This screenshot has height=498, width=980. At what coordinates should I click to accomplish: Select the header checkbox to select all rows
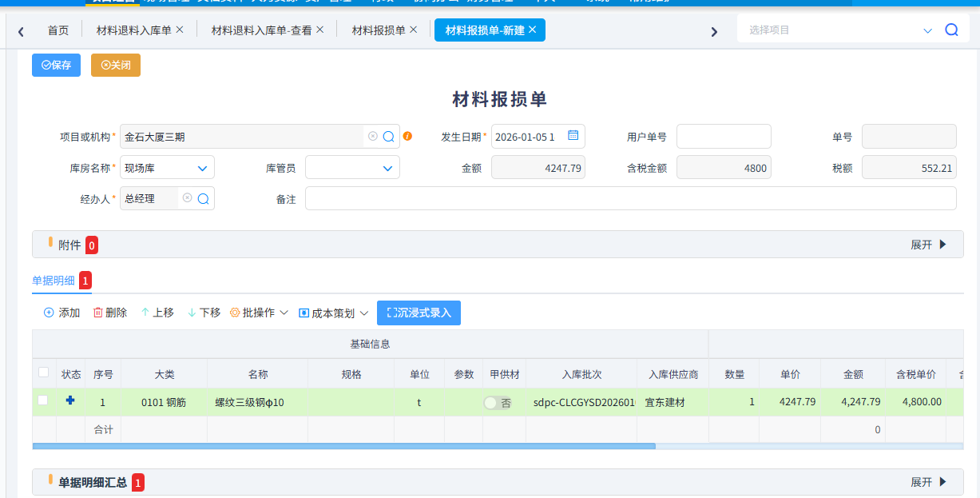pos(43,373)
